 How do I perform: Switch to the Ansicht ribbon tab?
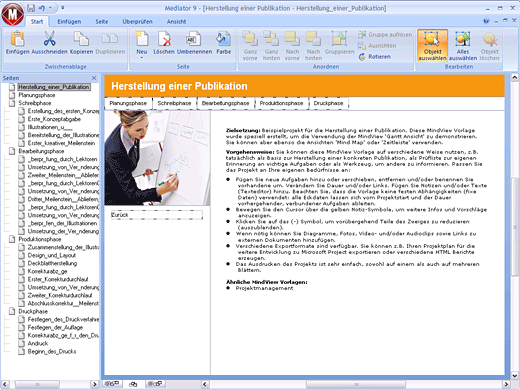point(176,22)
